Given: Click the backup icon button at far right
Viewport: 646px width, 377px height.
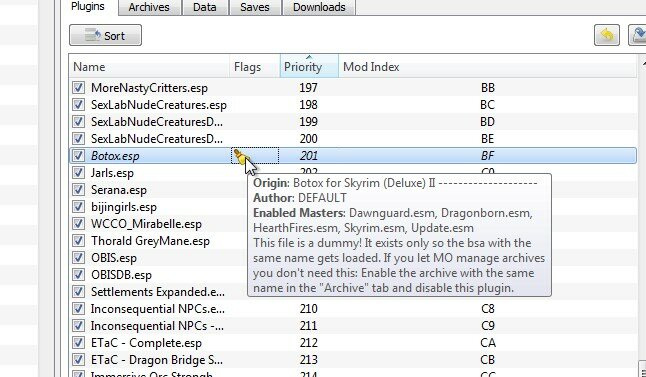Looking at the screenshot, I should click(637, 35).
